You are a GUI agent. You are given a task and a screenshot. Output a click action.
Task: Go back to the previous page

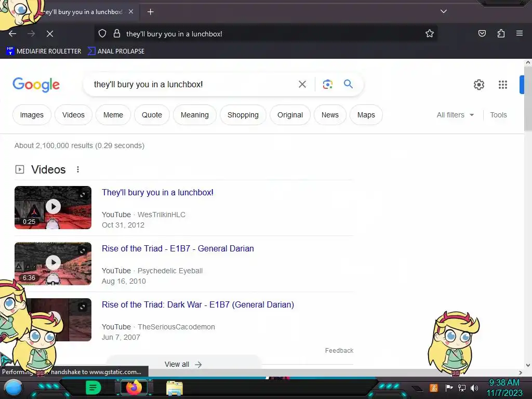[x=12, y=34]
